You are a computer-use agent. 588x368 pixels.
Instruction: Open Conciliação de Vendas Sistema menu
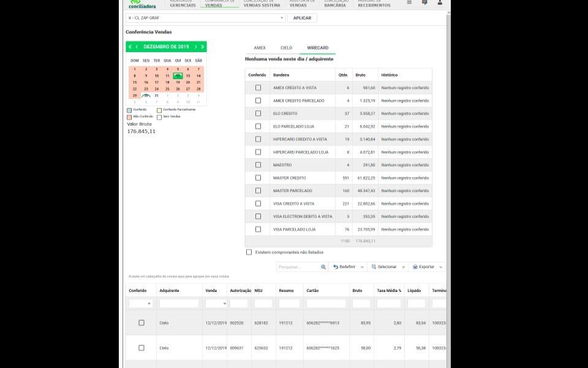(262, 4)
